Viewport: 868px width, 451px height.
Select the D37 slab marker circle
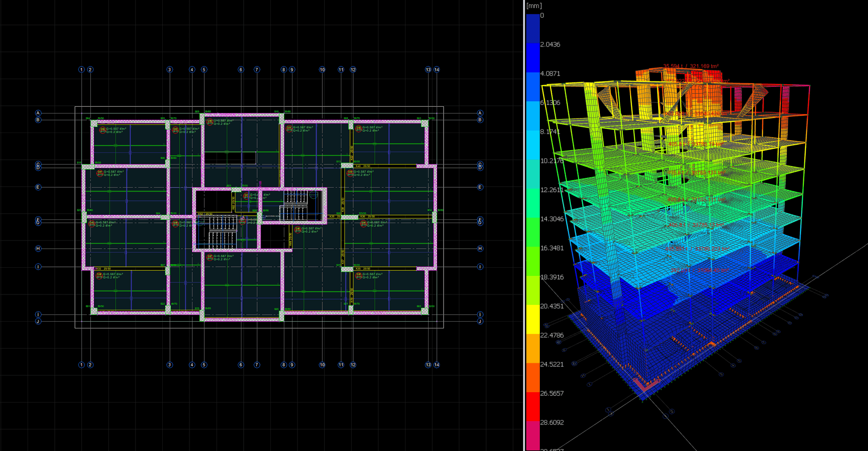pos(210,257)
